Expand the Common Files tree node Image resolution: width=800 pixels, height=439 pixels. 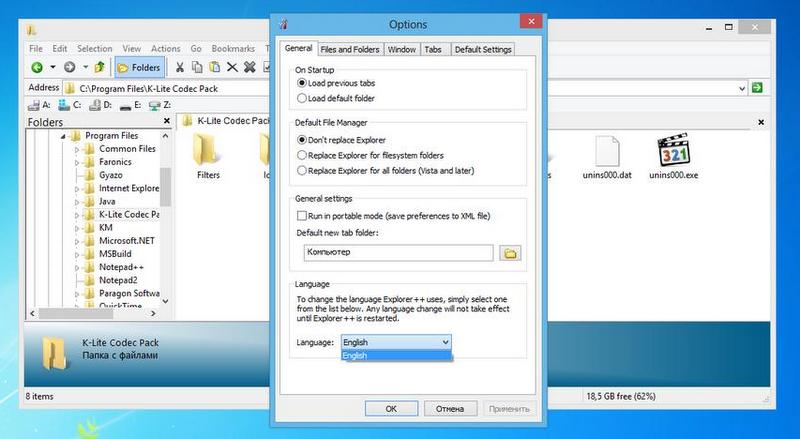point(77,149)
